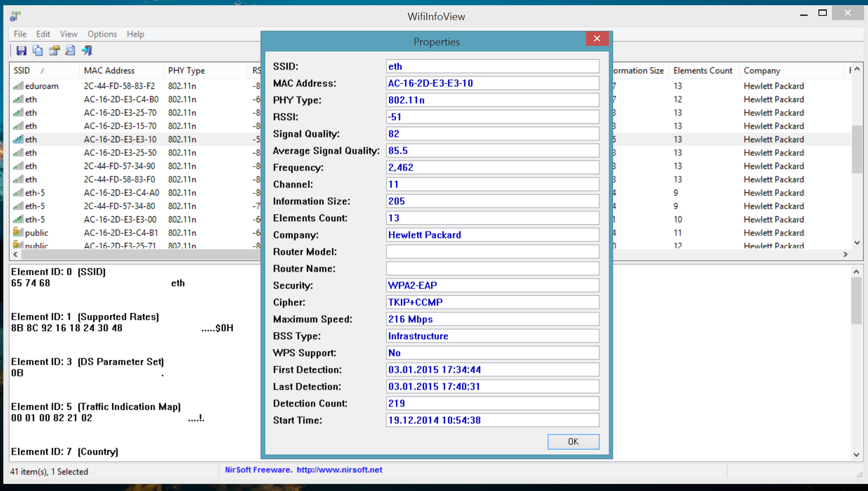868x491 pixels.
Task: Close the Properties dialog
Action: click(597, 38)
